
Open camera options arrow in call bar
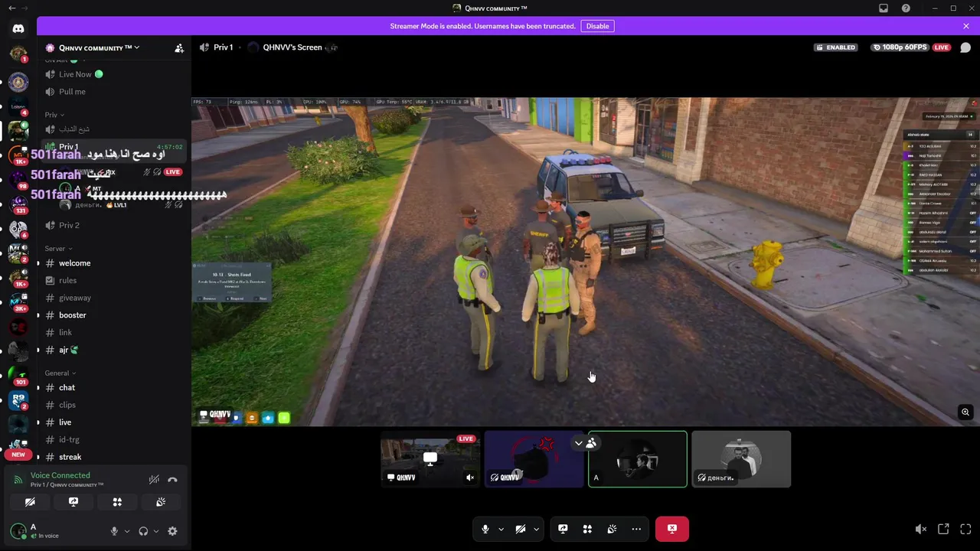[x=537, y=529]
